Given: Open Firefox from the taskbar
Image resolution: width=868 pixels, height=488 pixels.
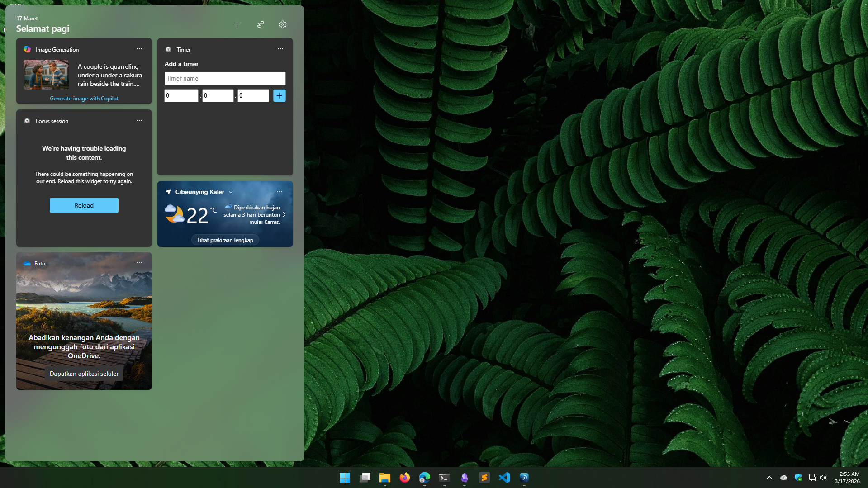Looking at the screenshot, I should (405, 478).
